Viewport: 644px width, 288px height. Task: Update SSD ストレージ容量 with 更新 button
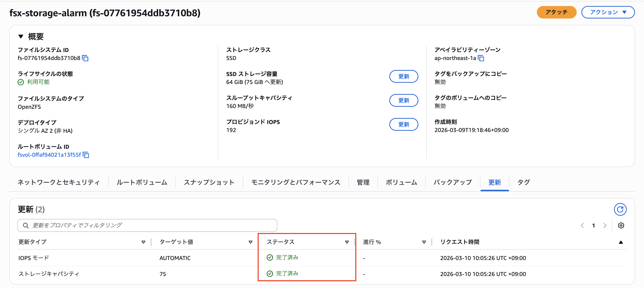[x=403, y=76]
